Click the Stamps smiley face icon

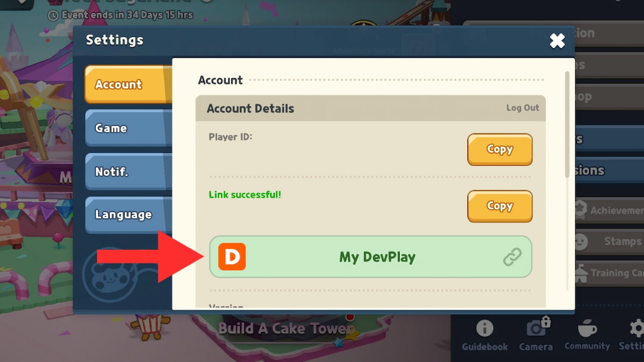(x=580, y=241)
